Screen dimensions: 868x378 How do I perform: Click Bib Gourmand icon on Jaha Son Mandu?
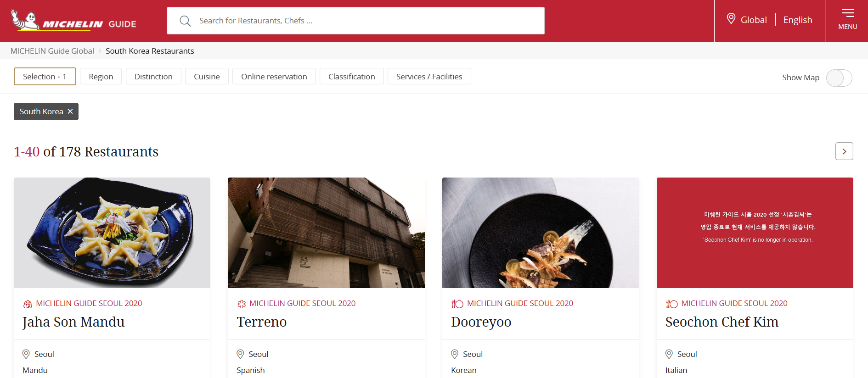28,304
